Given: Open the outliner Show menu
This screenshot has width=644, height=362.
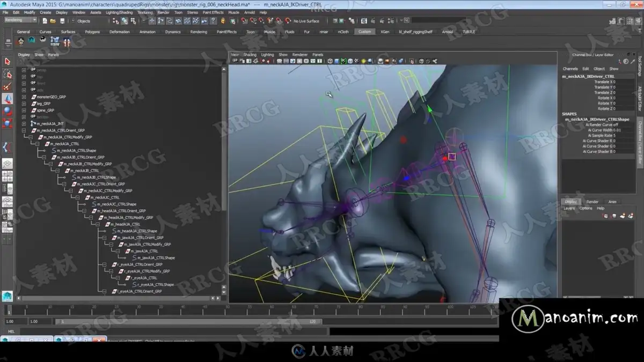Looking at the screenshot, I should coord(39,55).
